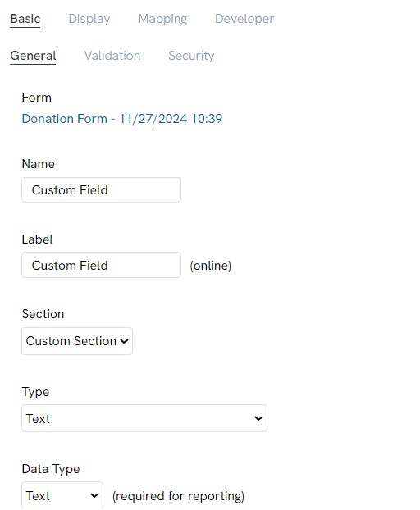Image resolution: width=420 pixels, height=510 pixels.
Task: Click the "Data Type" field label
Action: tap(51, 469)
